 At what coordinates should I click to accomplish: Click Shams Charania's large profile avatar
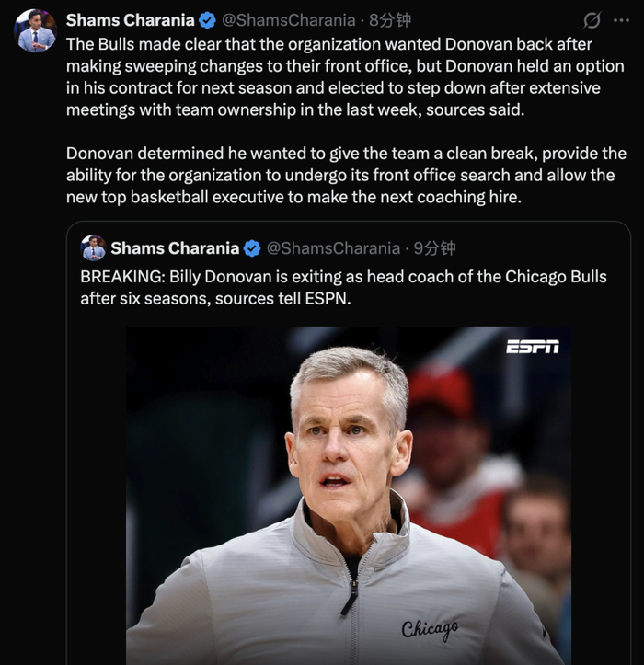tap(35, 30)
